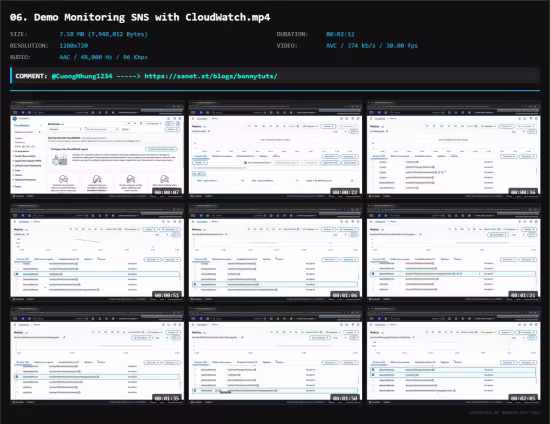550x424 pixels.
Task: Select the audio value "AAC / 48,000 Hz"
Action: pyautogui.click(x=86, y=57)
